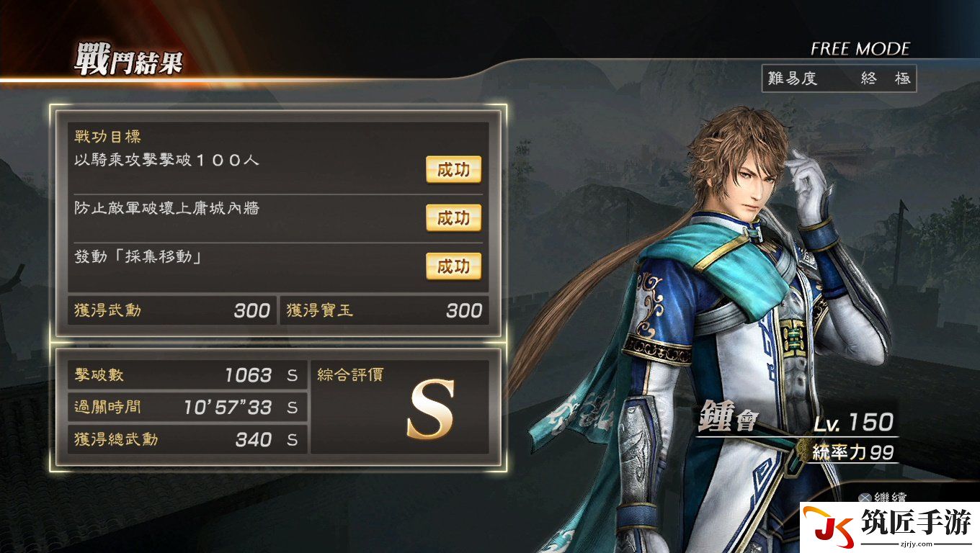The width and height of the screenshot is (980, 553).
Task: Click the 過關時間 10'57"33 row
Action: coord(187,408)
